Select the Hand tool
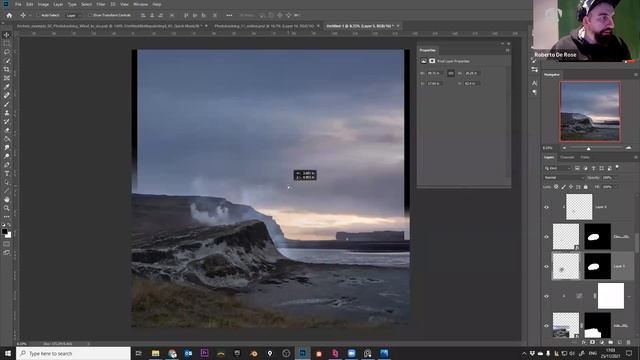 7,200
